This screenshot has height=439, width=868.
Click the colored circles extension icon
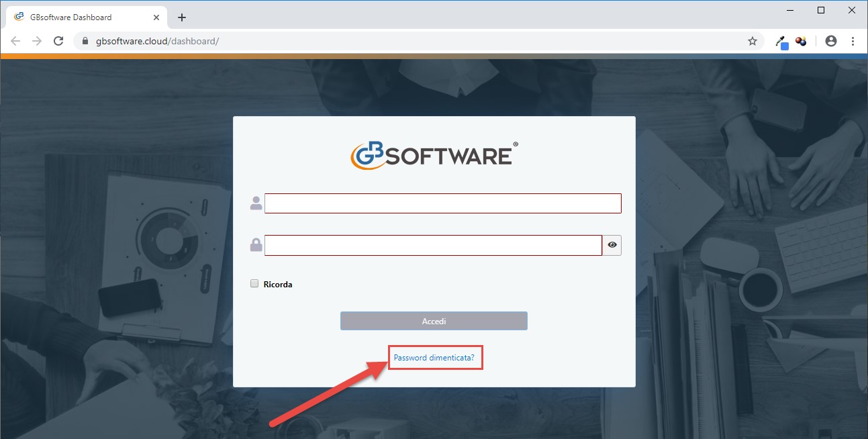click(801, 41)
